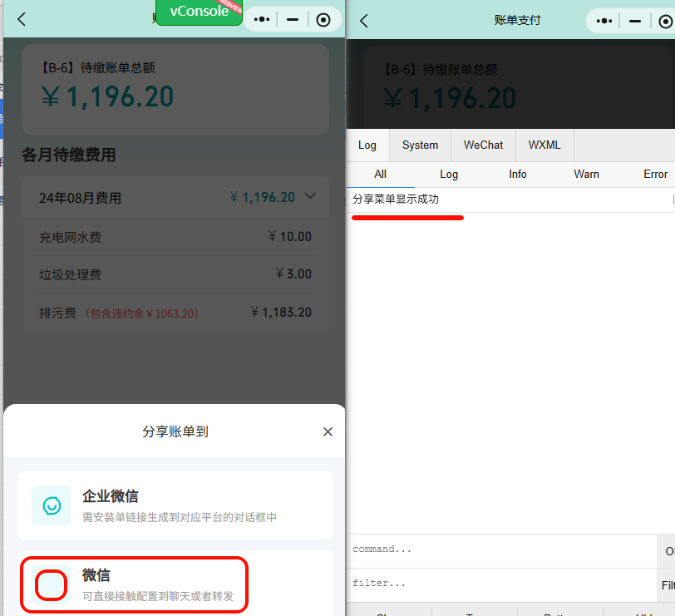675x616 pixels.
Task: Collapse the 24年08月费用 section chevron
Action: [310, 197]
